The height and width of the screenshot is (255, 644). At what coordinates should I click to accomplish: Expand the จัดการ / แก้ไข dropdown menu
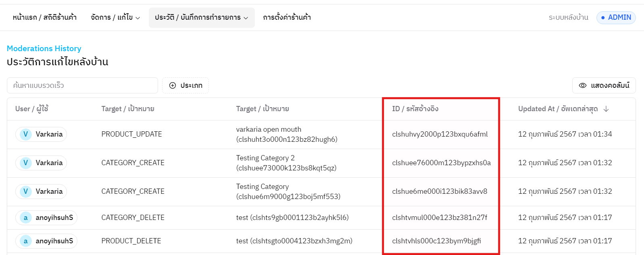pos(115,17)
